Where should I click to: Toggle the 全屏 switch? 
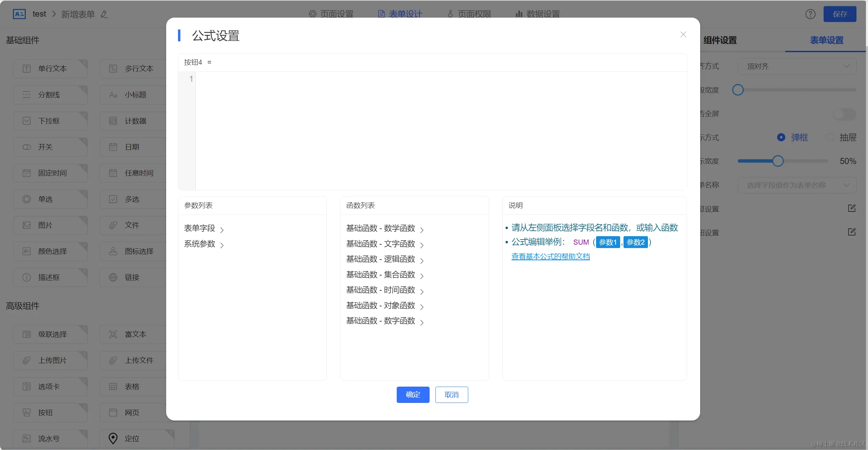click(x=844, y=114)
